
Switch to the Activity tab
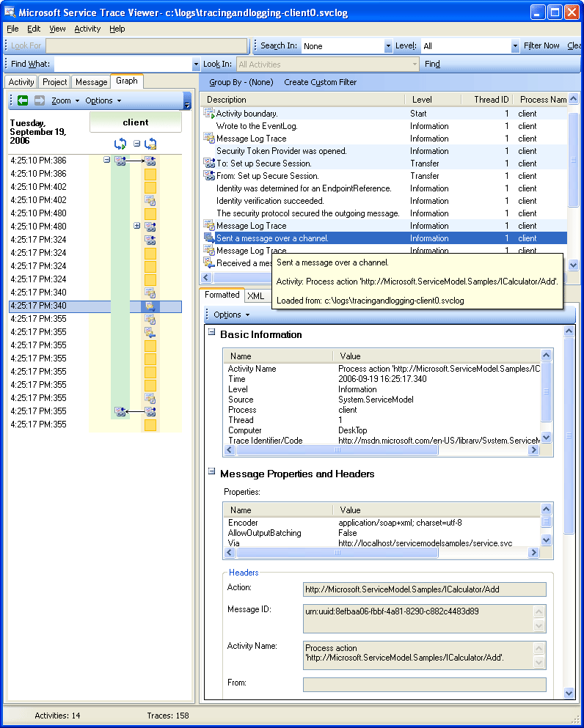pos(21,81)
